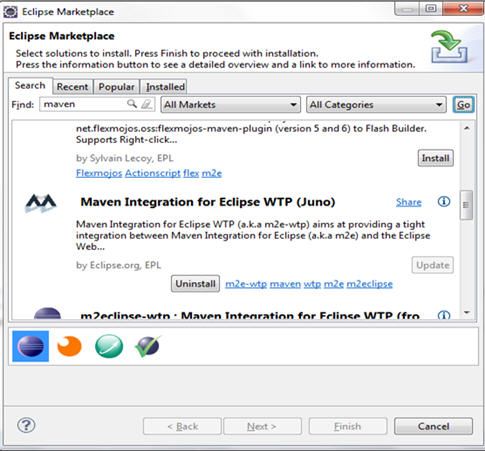Click in the Find search field

tap(83, 104)
